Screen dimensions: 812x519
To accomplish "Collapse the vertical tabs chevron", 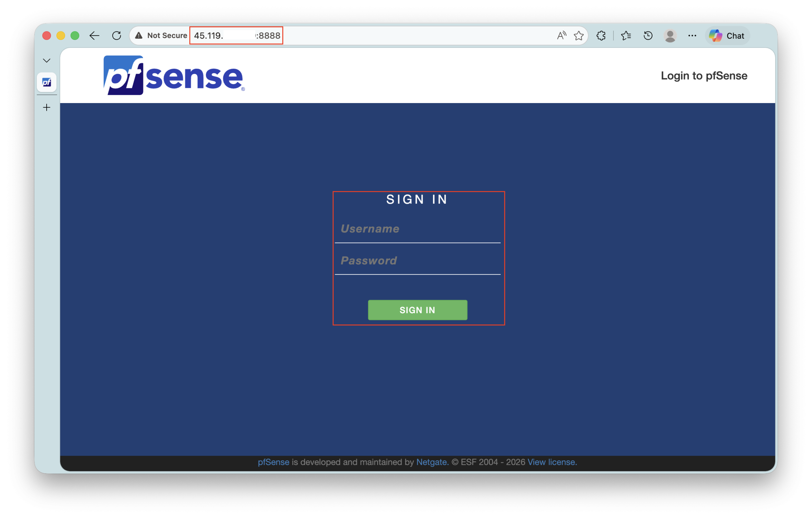I will [47, 61].
